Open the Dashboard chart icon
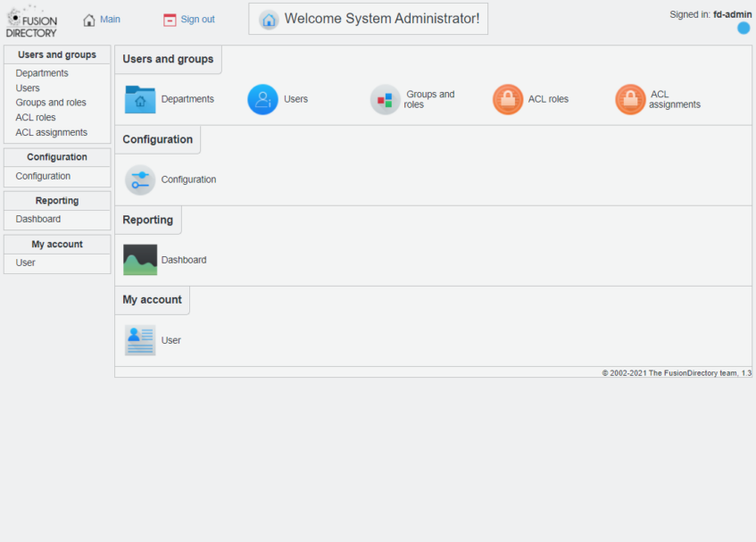756x542 pixels. click(x=140, y=260)
